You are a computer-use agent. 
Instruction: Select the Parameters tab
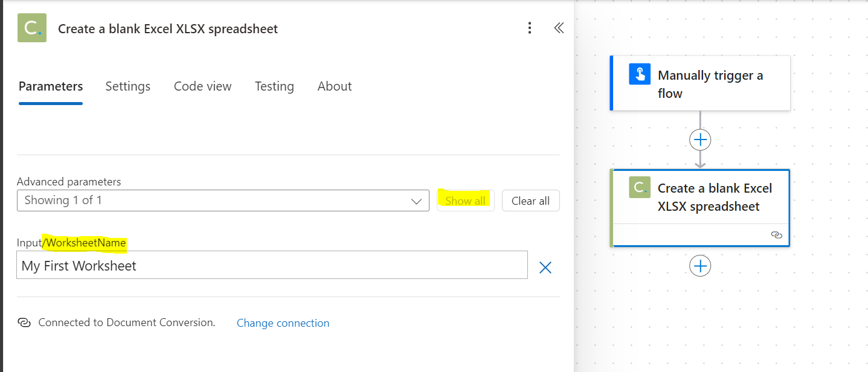[51, 86]
